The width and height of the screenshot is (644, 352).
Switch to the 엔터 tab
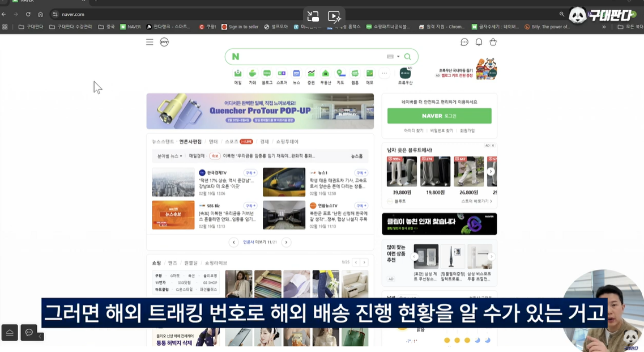(x=213, y=142)
